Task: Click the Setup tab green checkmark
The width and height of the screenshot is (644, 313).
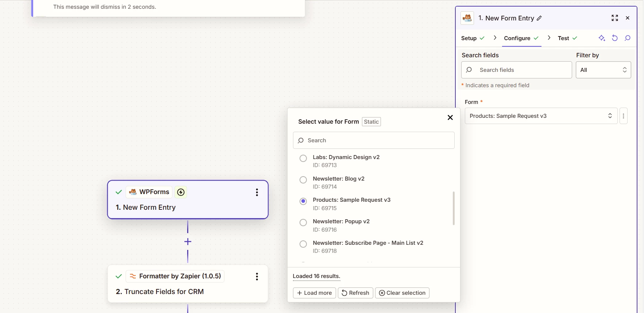Action: (482, 38)
